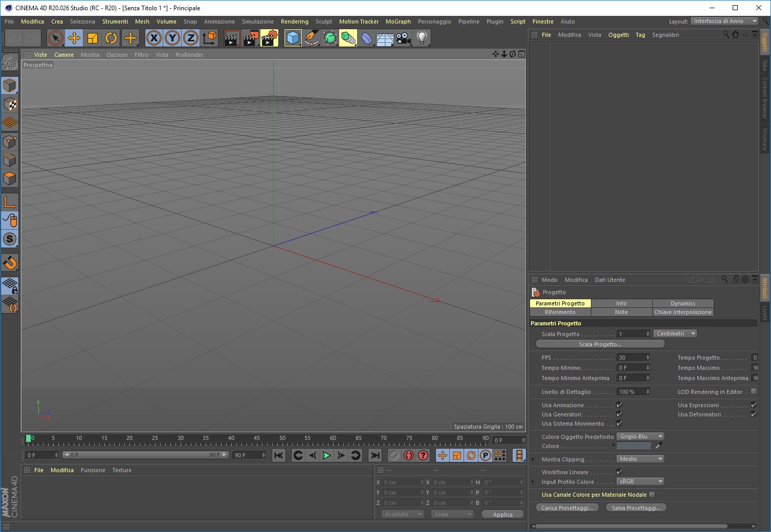Disable the Workflow Lineare checkbox

(x=619, y=472)
